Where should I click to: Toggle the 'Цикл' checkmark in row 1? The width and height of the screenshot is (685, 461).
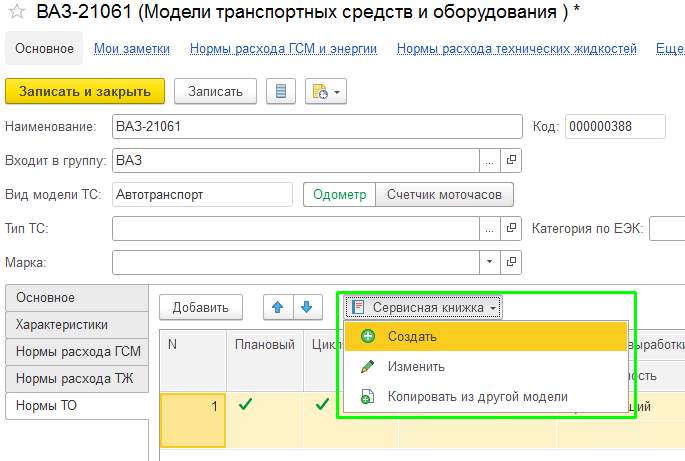(322, 405)
